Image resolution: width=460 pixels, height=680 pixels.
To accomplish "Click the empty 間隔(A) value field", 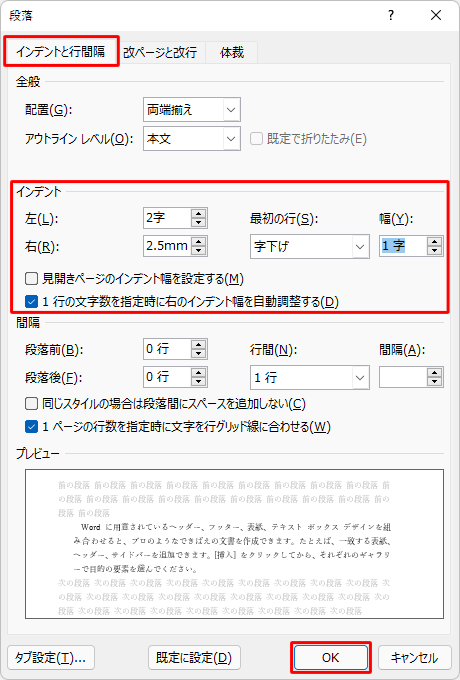I will (x=403, y=377).
